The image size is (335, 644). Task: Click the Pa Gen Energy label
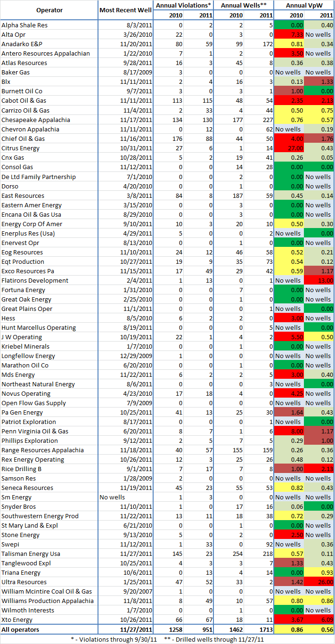pos(23,412)
